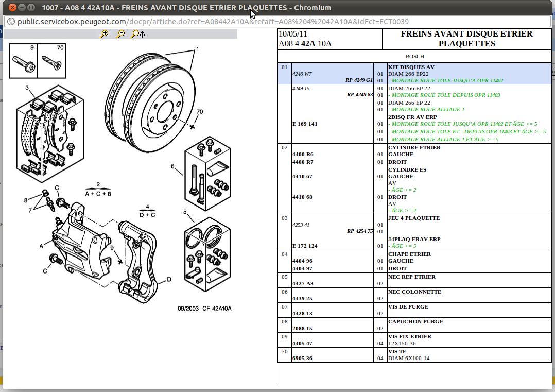
Task: Click the VIS DE PURGE row label
Action: [x=408, y=306]
